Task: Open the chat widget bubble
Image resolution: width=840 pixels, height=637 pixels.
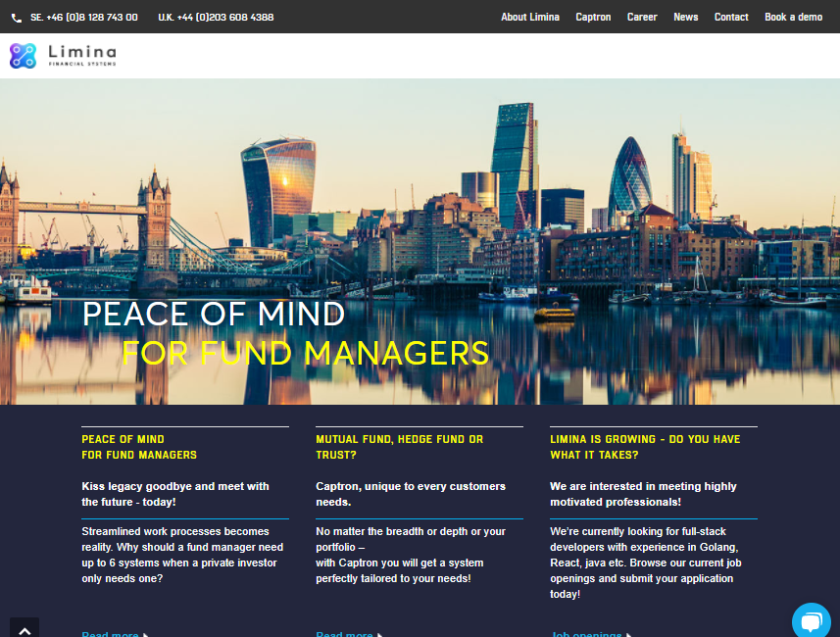Action: tap(812, 620)
